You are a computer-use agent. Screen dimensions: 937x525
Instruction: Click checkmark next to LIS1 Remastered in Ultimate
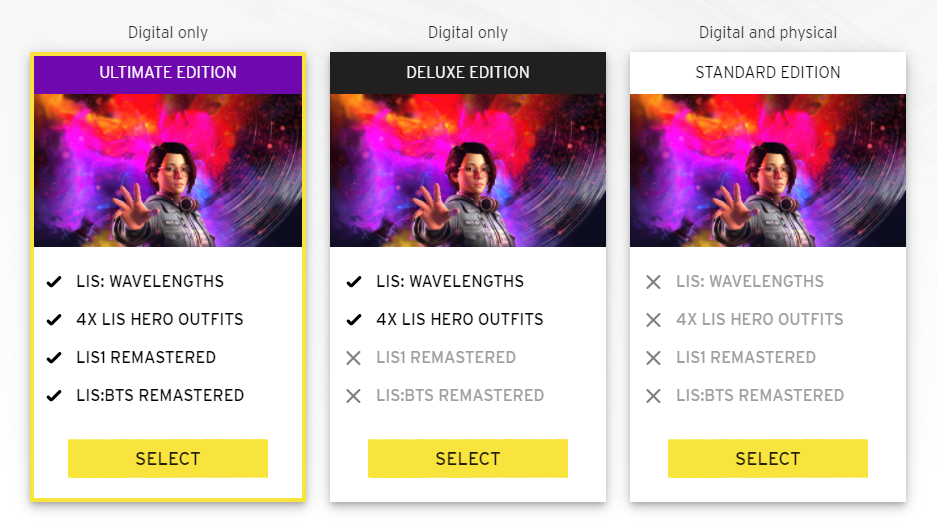pos(54,358)
